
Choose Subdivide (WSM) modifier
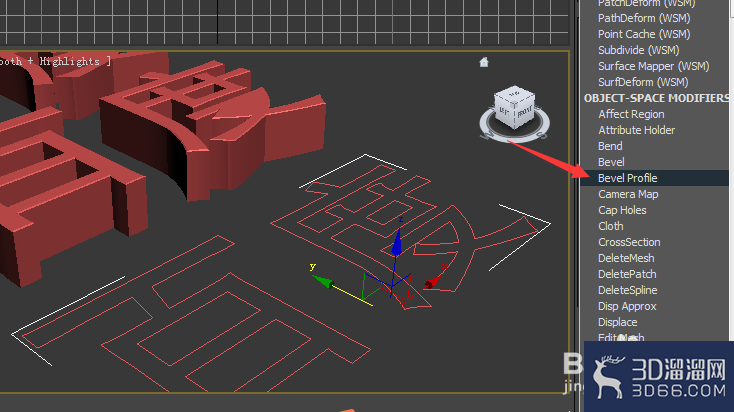pyautogui.click(x=639, y=50)
